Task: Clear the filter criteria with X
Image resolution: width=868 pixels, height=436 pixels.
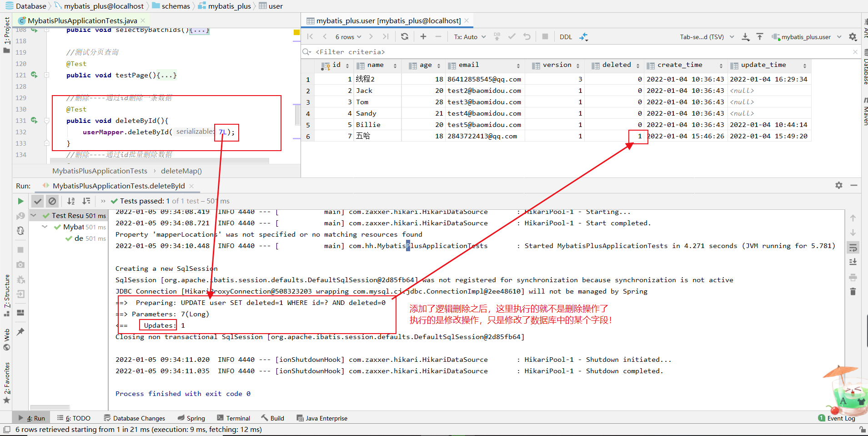Action: tap(855, 52)
